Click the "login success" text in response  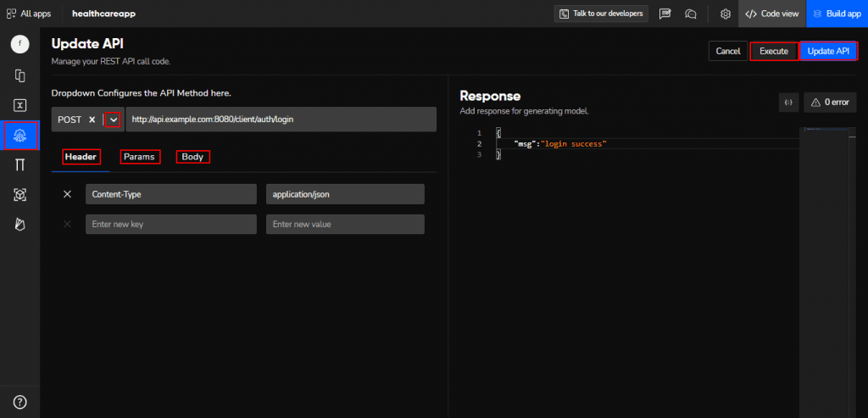[574, 144]
